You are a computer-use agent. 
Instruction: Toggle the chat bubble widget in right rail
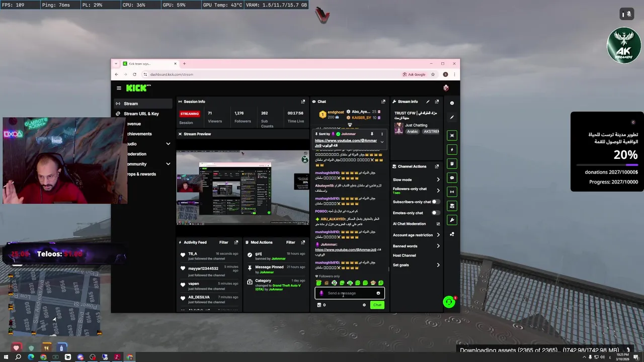pyautogui.click(x=452, y=177)
